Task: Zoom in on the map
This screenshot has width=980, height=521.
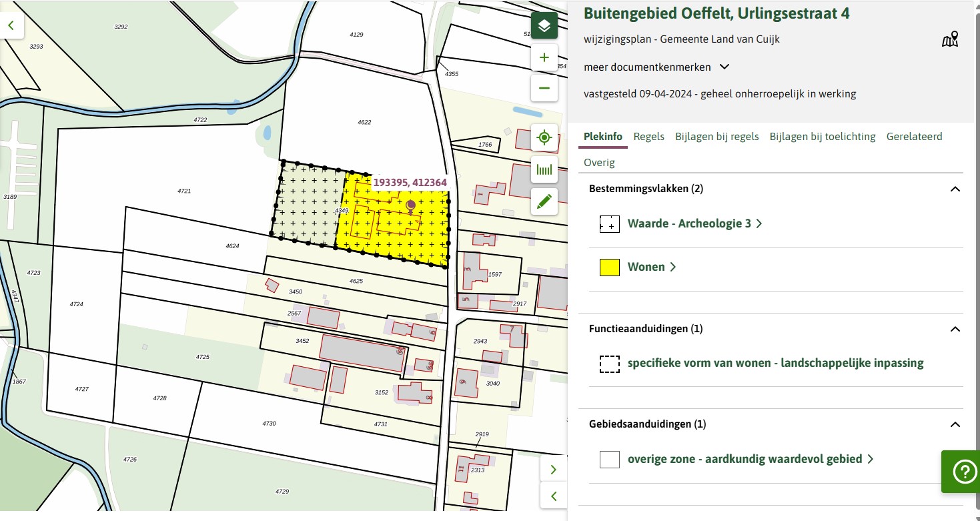Action: [544, 57]
